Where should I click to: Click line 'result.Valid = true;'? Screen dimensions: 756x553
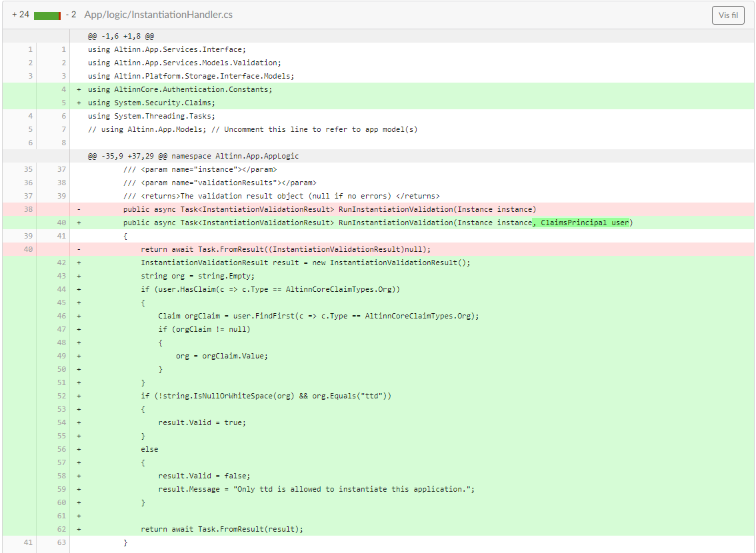point(202,422)
